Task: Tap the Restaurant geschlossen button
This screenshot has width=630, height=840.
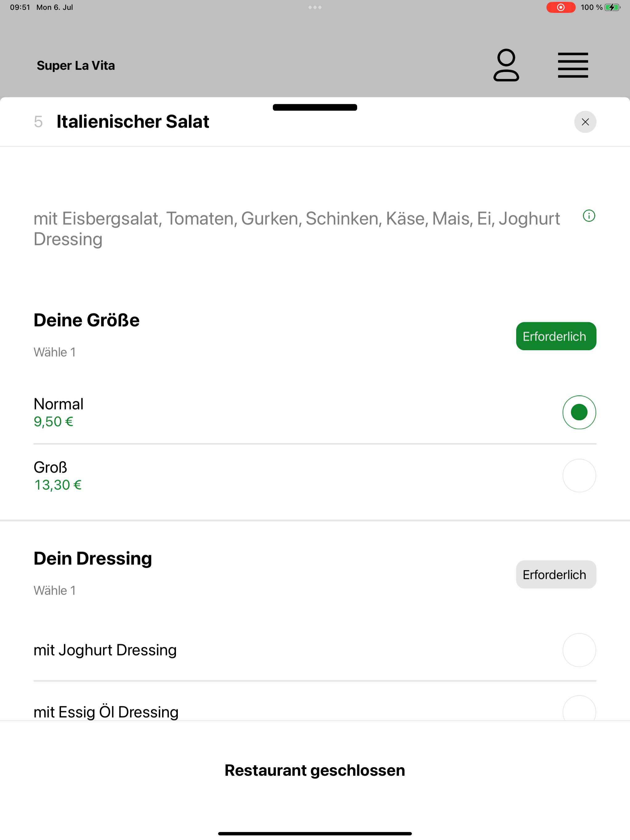Action: [315, 771]
